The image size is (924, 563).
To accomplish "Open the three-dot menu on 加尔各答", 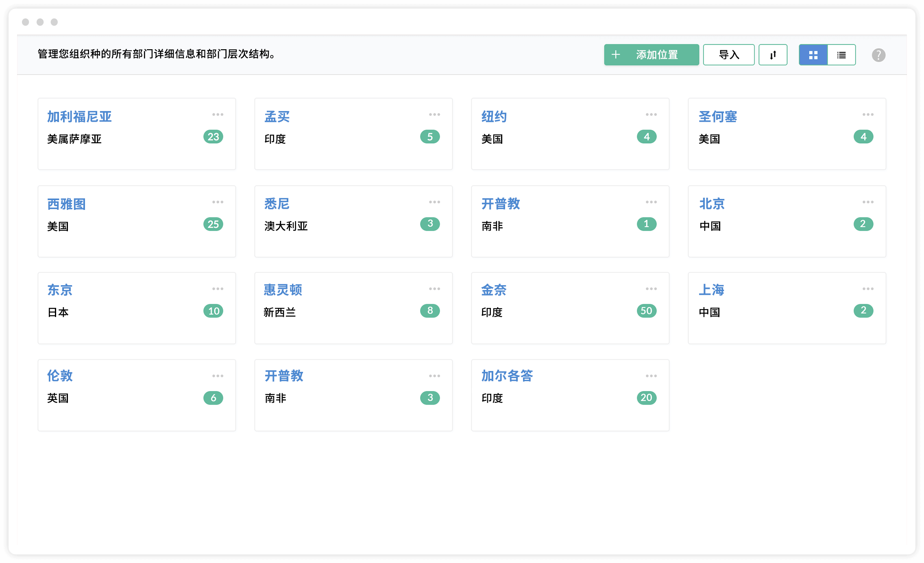I will coord(651,376).
